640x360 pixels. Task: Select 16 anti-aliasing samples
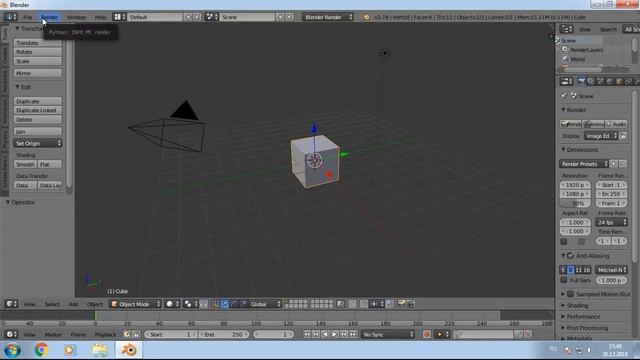[x=587, y=270]
